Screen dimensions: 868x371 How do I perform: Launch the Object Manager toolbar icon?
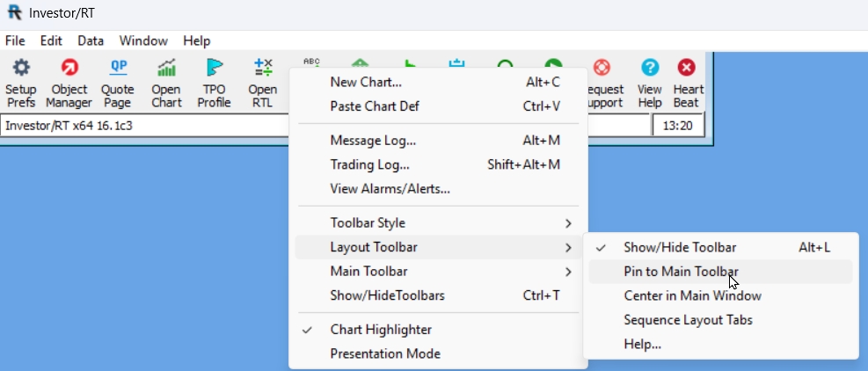pos(69,68)
